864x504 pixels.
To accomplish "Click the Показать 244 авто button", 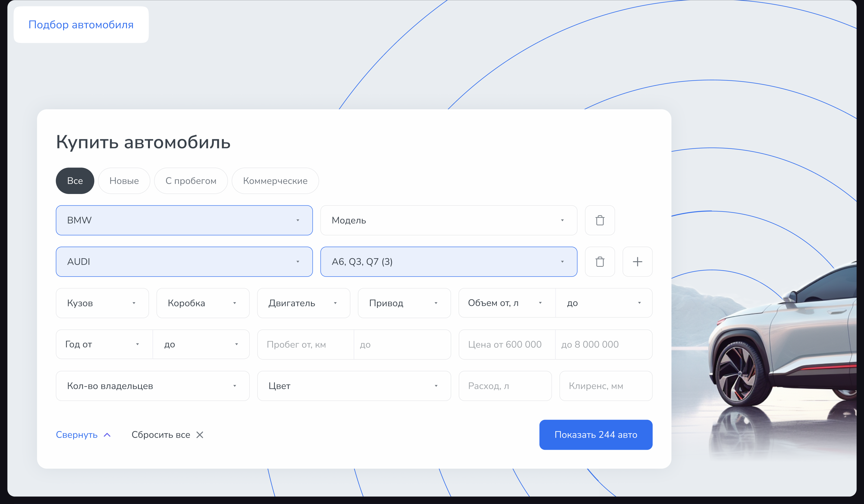I will point(596,435).
